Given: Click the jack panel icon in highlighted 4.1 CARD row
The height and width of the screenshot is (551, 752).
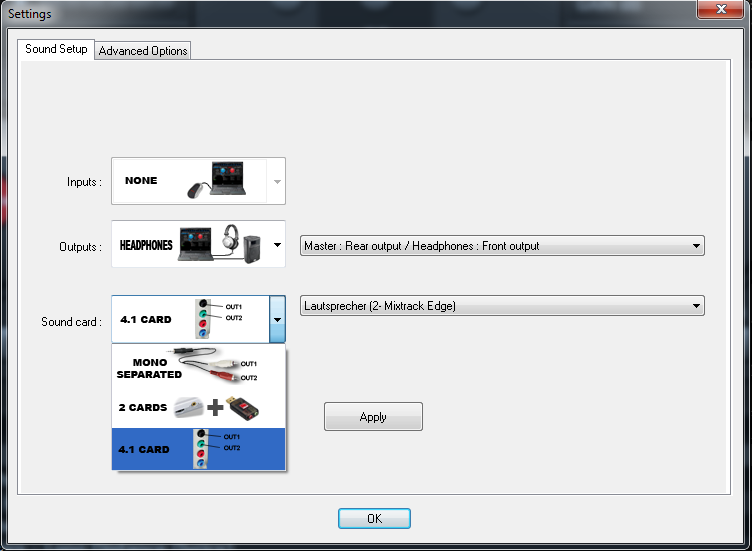Looking at the screenshot, I should pyautogui.click(x=201, y=449).
